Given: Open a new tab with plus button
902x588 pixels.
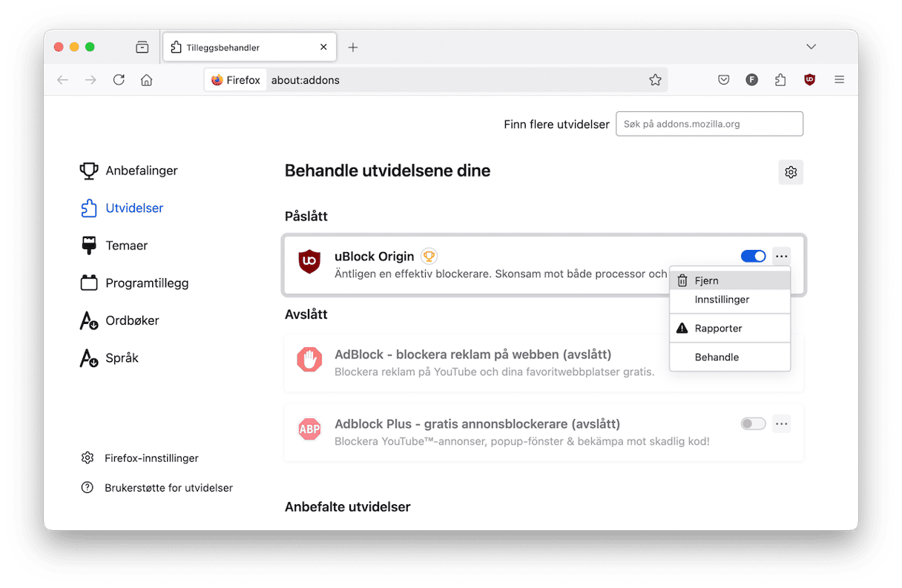Looking at the screenshot, I should [353, 47].
